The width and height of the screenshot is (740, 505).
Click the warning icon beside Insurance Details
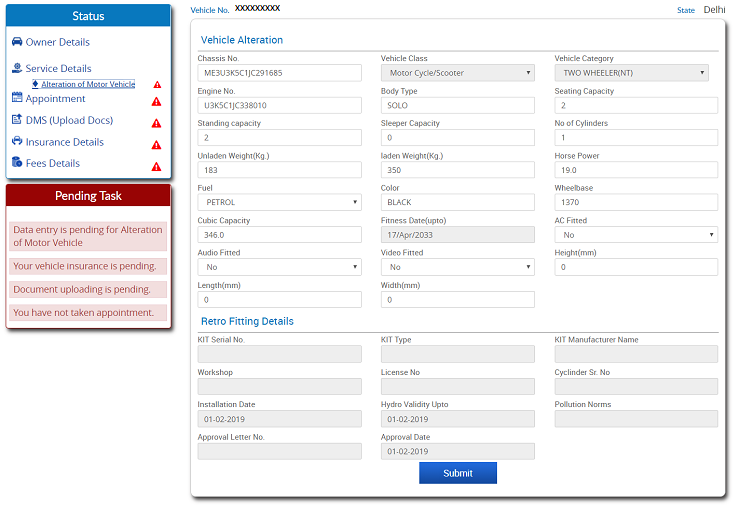click(156, 145)
